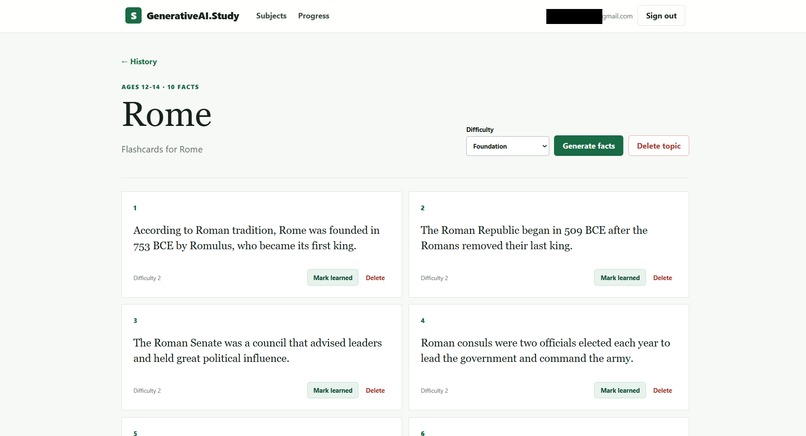Select the Roman Senate flashcard text

pyautogui.click(x=258, y=351)
